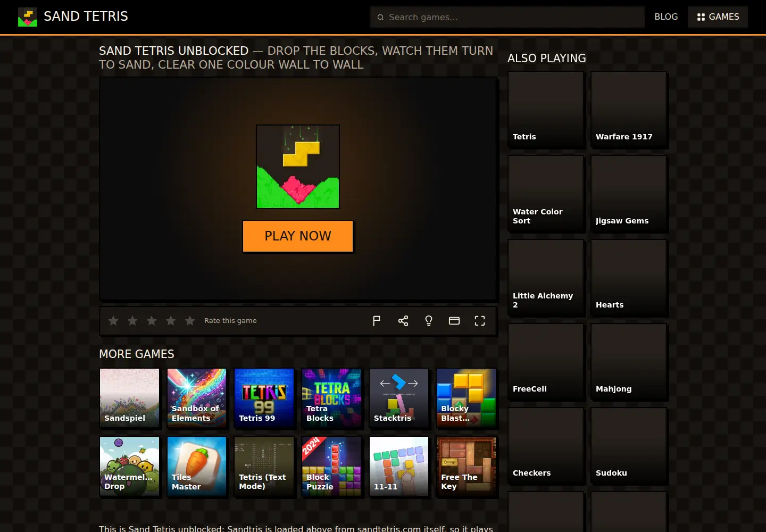Open Hearts card
This screenshot has height=532, width=766.
click(629, 277)
